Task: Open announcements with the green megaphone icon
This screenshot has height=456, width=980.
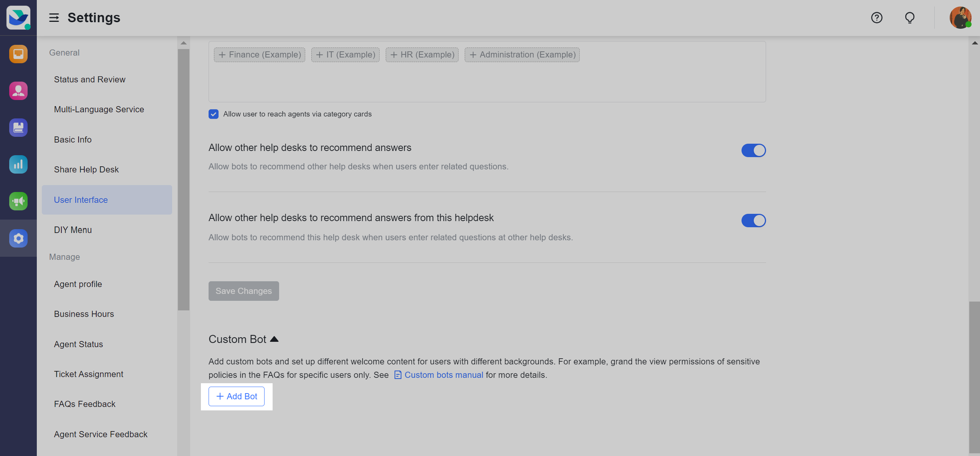Action: coord(18,201)
